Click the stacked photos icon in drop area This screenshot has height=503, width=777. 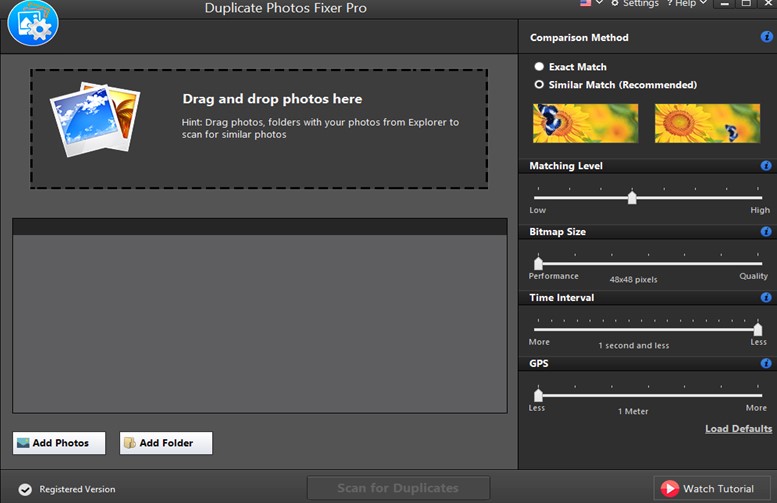tap(95, 119)
